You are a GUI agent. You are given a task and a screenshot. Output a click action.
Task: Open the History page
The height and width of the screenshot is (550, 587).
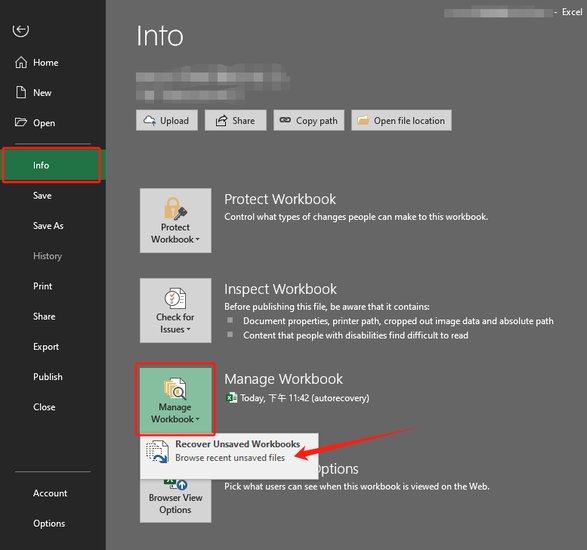pos(53,256)
